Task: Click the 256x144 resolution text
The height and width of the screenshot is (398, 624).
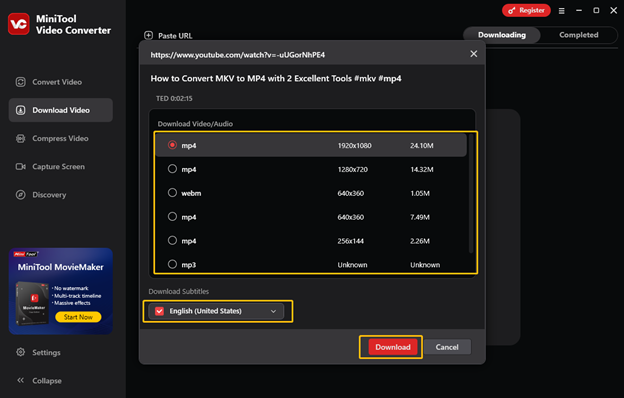Action: coord(351,241)
